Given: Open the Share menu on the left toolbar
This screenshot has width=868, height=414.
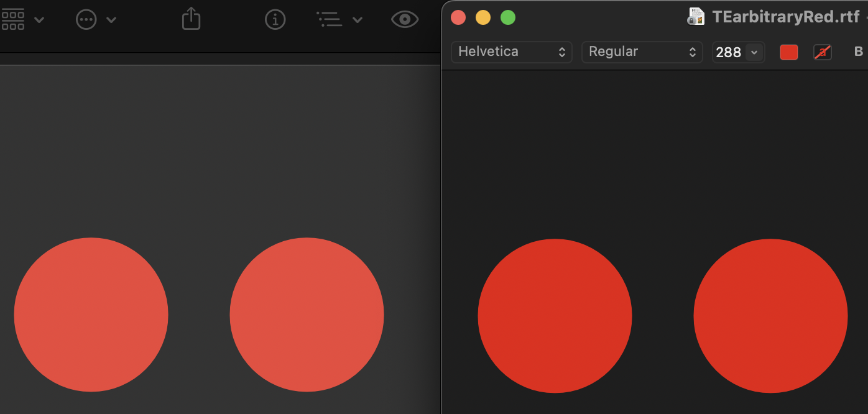Looking at the screenshot, I should click(x=190, y=19).
